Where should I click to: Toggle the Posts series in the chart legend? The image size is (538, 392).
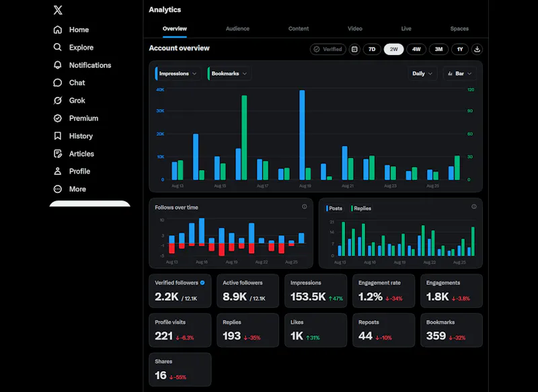click(x=334, y=208)
